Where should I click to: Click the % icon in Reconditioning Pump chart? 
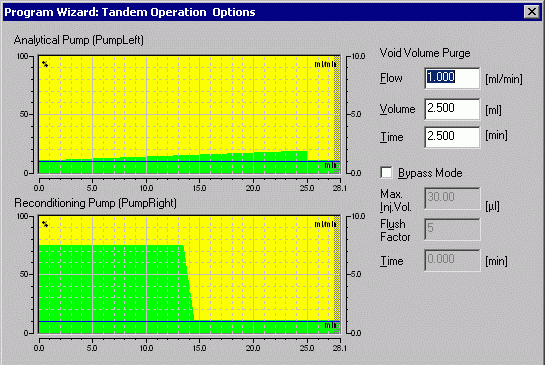pos(45,224)
